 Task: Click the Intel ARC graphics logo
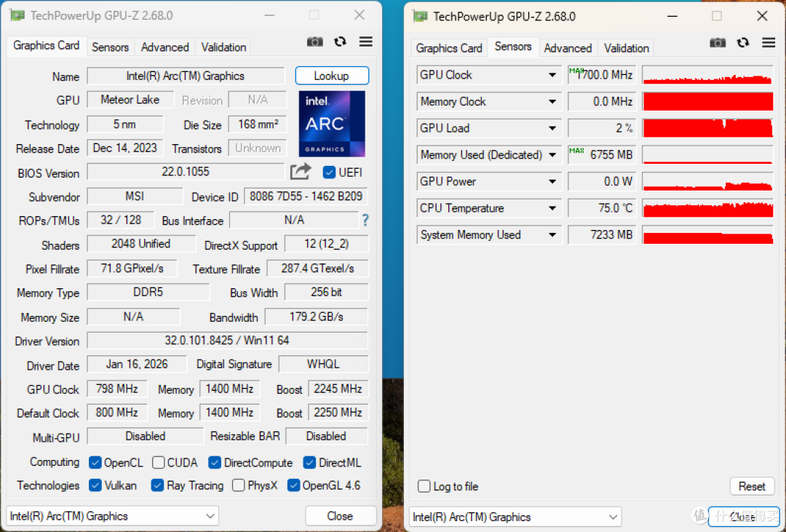pyautogui.click(x=332, y=124)
